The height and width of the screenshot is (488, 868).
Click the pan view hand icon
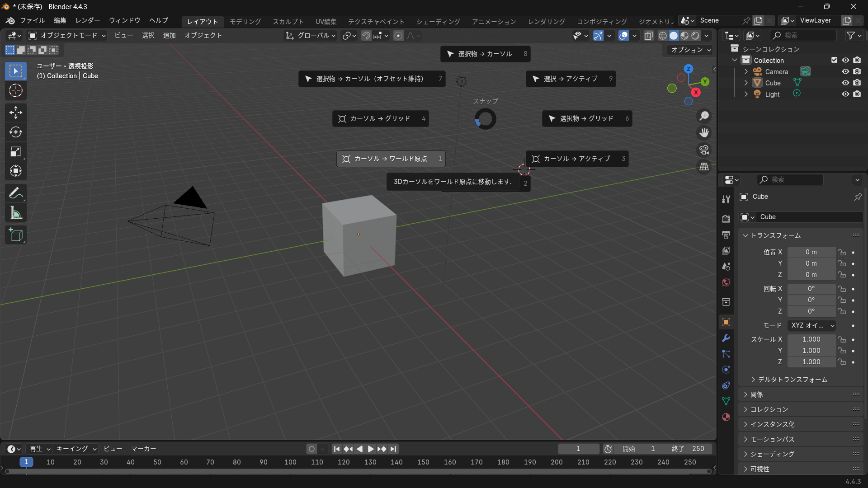(704, 133)
